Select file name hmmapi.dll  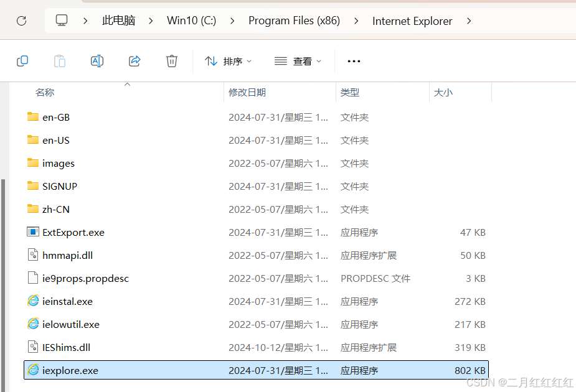(x=68, y=256)
